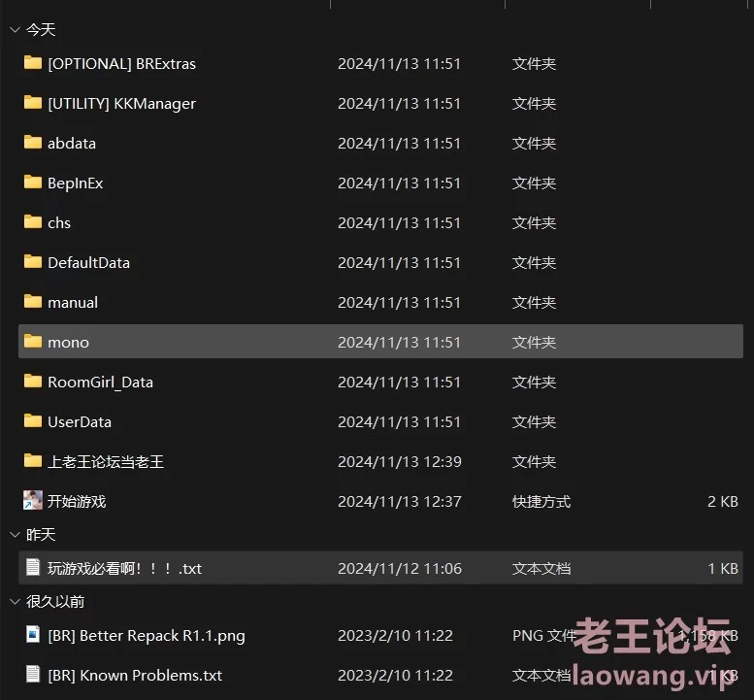Viewport: 754px width, 700px height.
Task: Click the 玩游戏必看啊 text file icon
Action: tap(33, 567)
